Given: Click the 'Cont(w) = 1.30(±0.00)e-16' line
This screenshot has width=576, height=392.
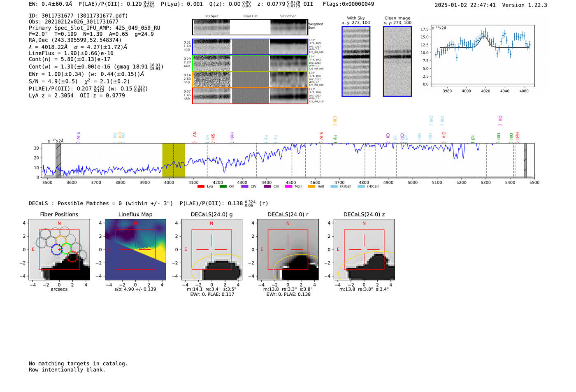Looking at the screenshot, I should (x=96, y=67).
